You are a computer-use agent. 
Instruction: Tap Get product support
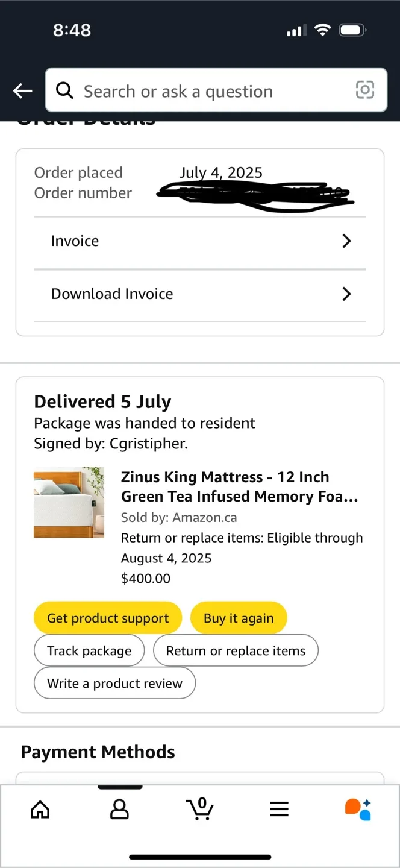click(x=108, y=617)
